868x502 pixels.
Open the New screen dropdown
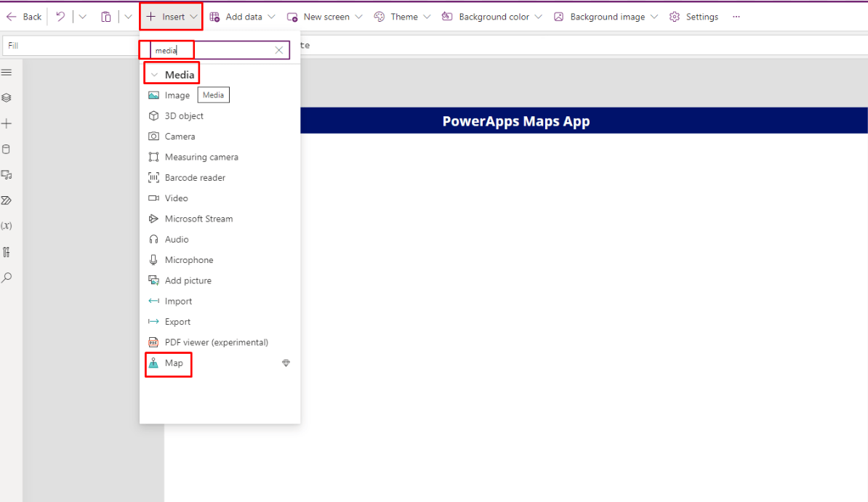[324, 16]
